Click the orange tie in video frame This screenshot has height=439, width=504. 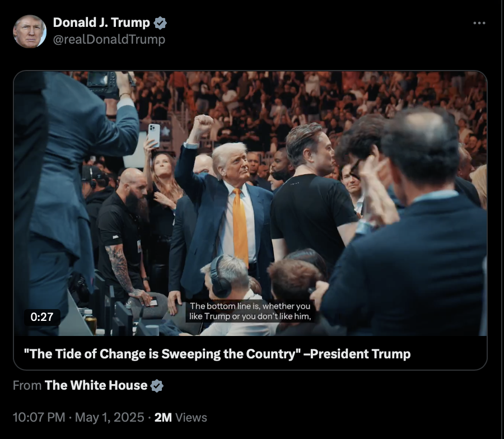click(x=240, y=225)
